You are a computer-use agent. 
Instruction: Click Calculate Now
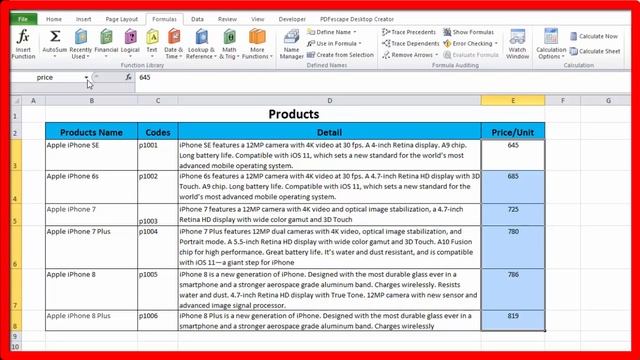pos(594,36)
